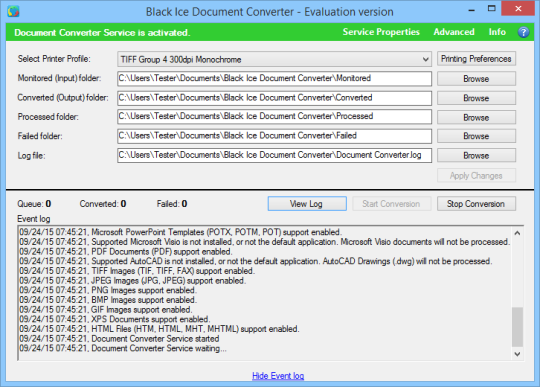
Task: Open help via blue question mark icon
Action: coord(523,32)
